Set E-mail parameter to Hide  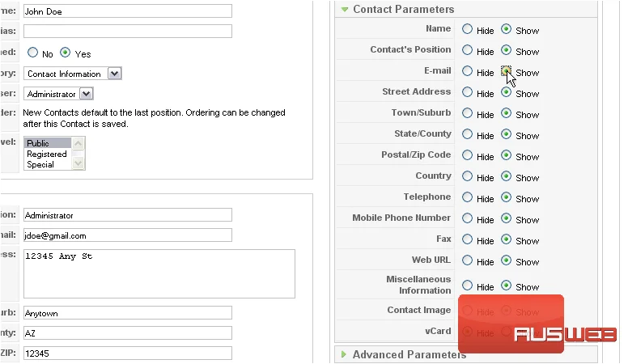click(467, 71)
